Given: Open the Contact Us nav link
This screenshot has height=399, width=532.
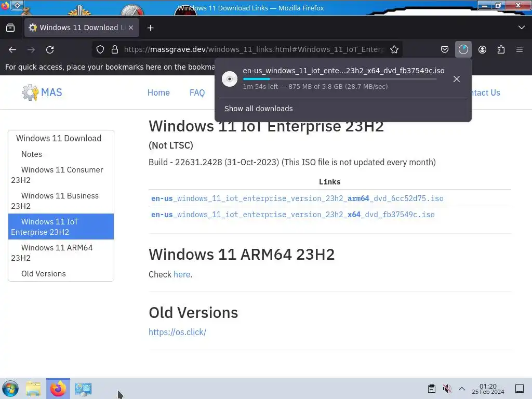Looking at the screenshot, I should pyautogui.click(x=485, y=92).
